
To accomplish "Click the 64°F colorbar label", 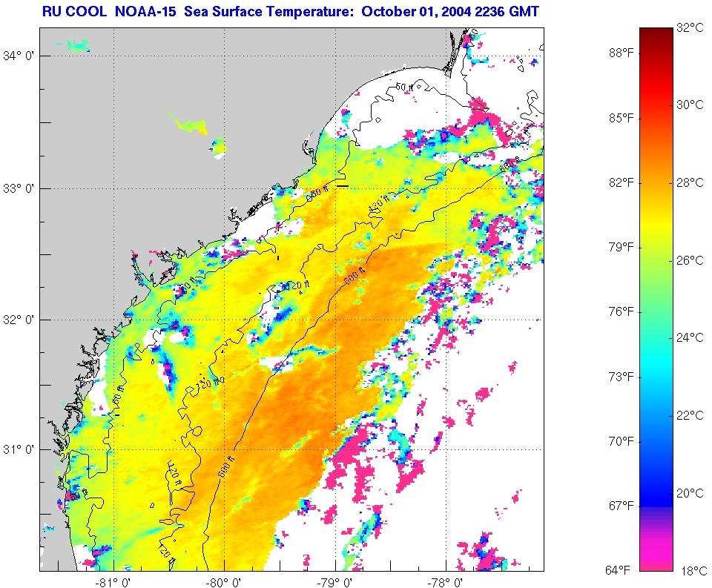I will point(619,570).
